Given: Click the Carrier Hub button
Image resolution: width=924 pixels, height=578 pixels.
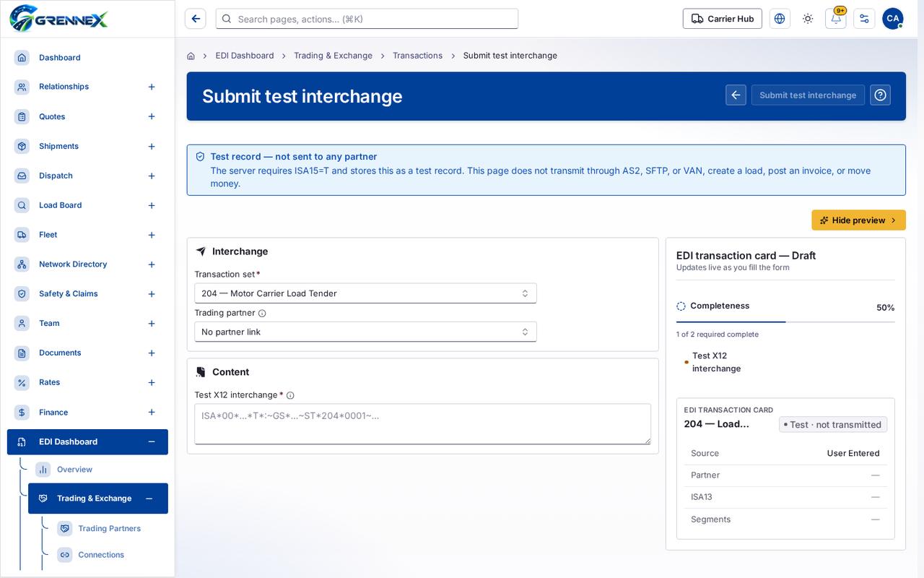Looking at the screenshot, I should [722, 19].
